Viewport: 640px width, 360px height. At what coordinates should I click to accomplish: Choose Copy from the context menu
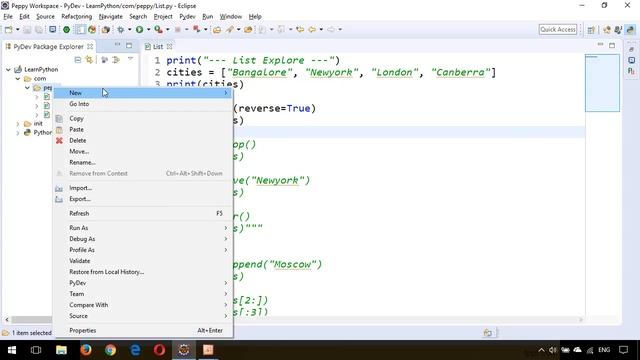[x=143, y=118]
